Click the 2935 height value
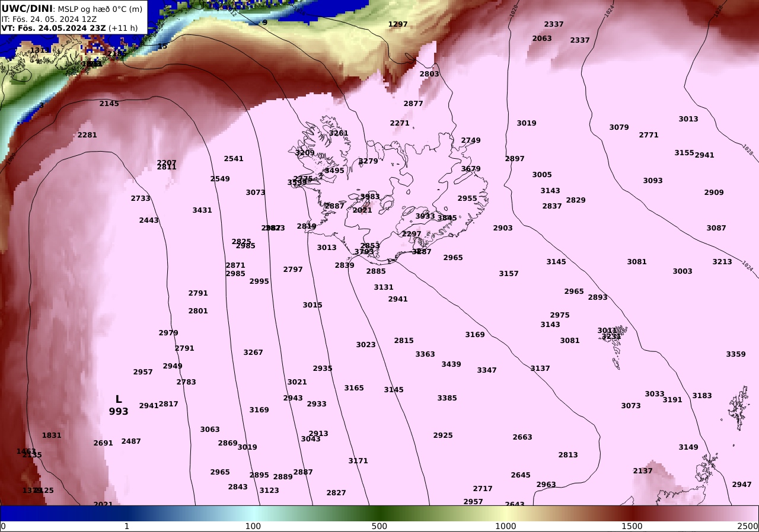Image resolution: width=759 pixels, height=532 pixels. [x=323, y=368]
